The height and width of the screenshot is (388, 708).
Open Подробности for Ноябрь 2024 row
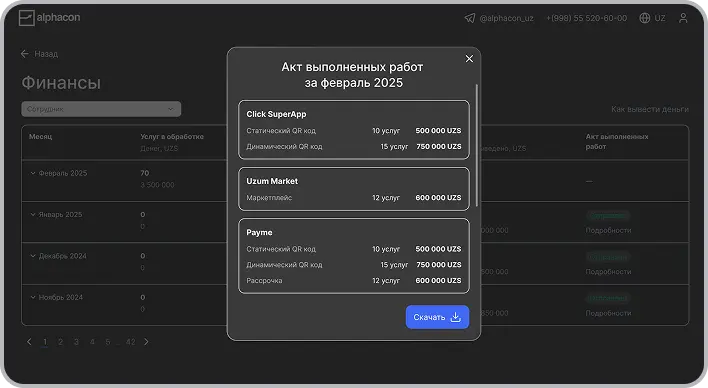608,313
